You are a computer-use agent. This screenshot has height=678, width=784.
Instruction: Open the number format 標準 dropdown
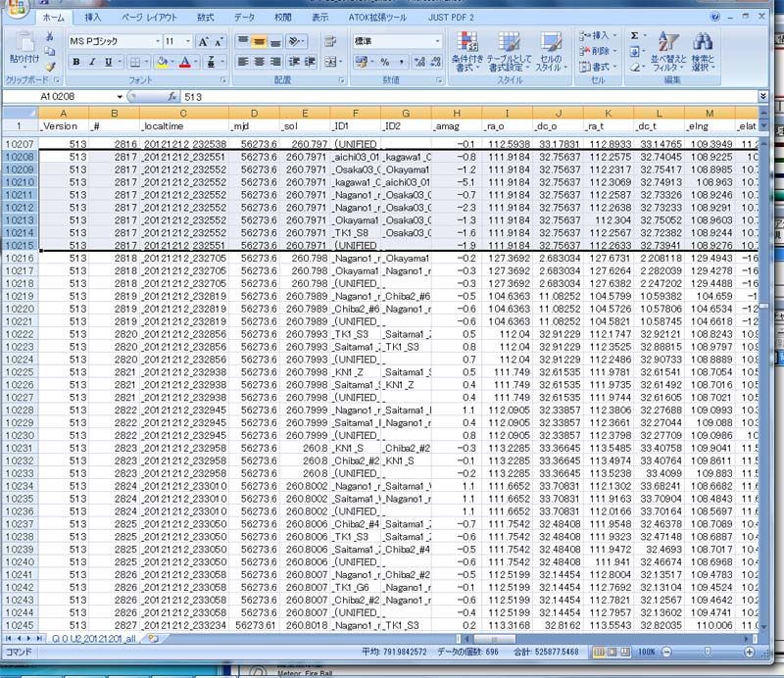click(x=437, y=41)
